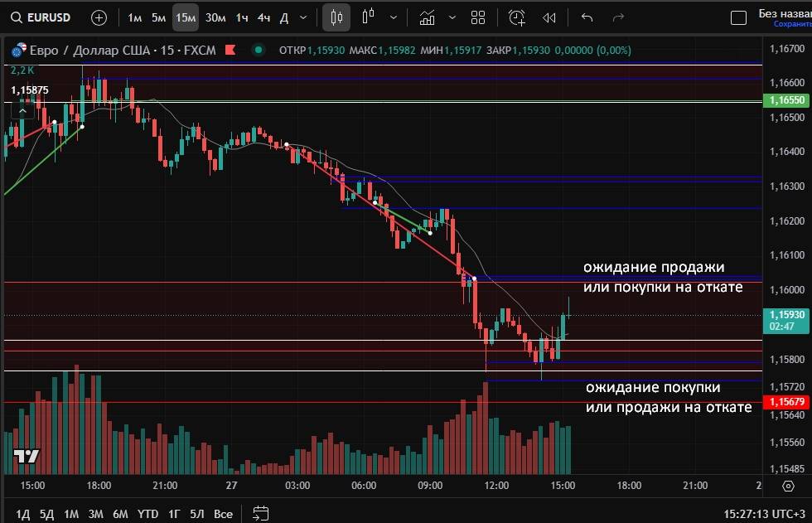Select the 1ч timeframe
The image size is (812, 523).
pos(242,17)
